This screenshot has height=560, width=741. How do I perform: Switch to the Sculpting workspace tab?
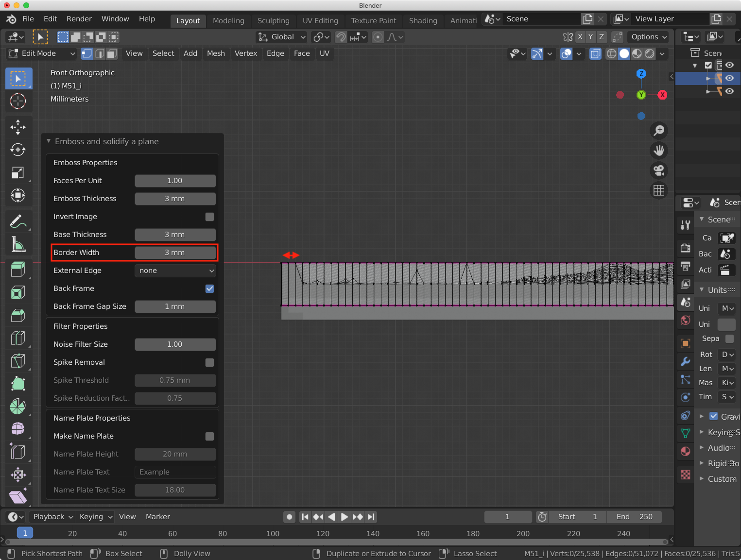tap(273, 21)
